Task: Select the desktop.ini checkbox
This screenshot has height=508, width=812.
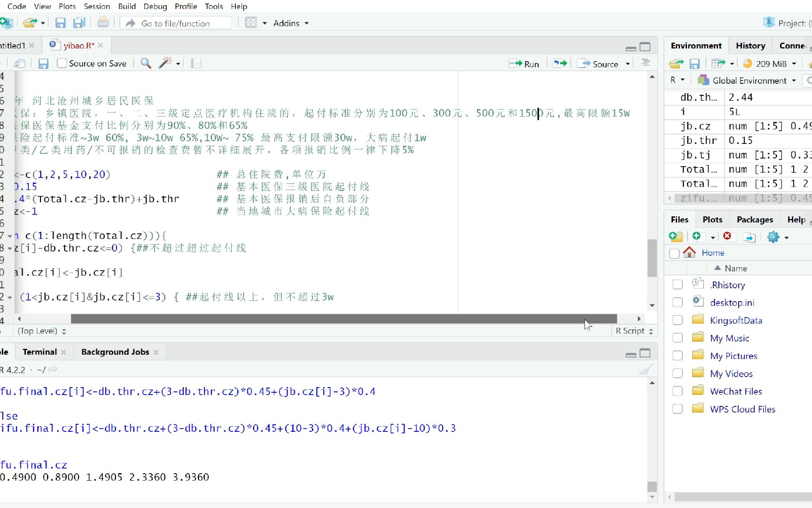Action: click(x=677, y=302)
